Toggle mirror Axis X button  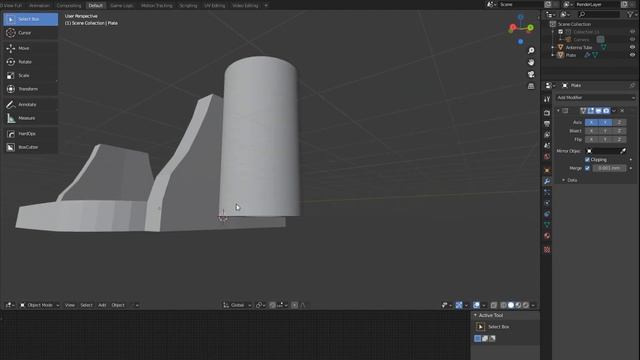(x=591, y=122)
